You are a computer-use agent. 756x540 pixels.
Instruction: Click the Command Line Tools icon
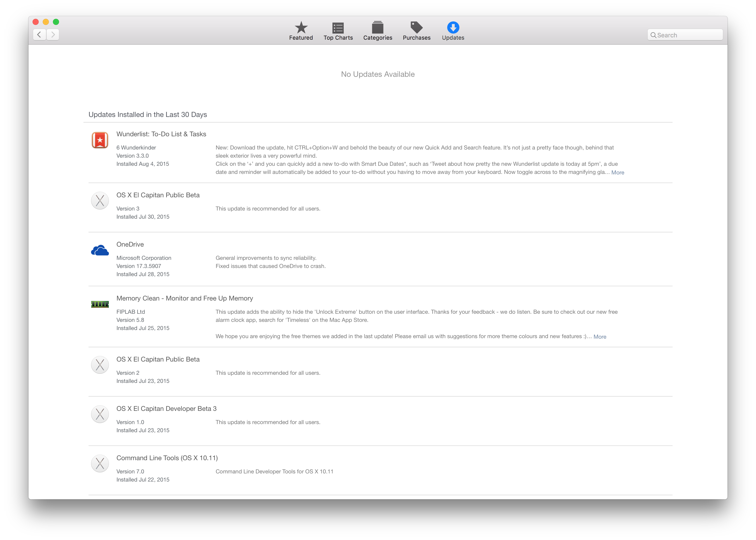click(x=100, y=463)
